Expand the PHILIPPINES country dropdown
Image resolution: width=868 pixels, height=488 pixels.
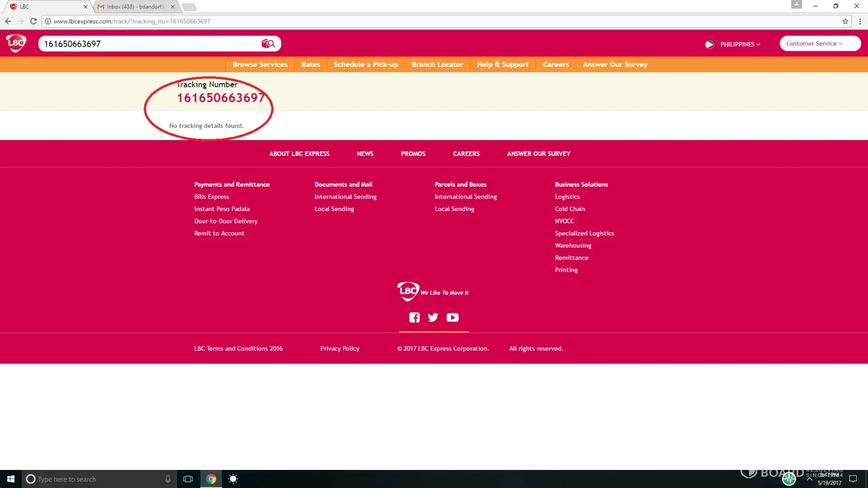[x=739, y=44]
